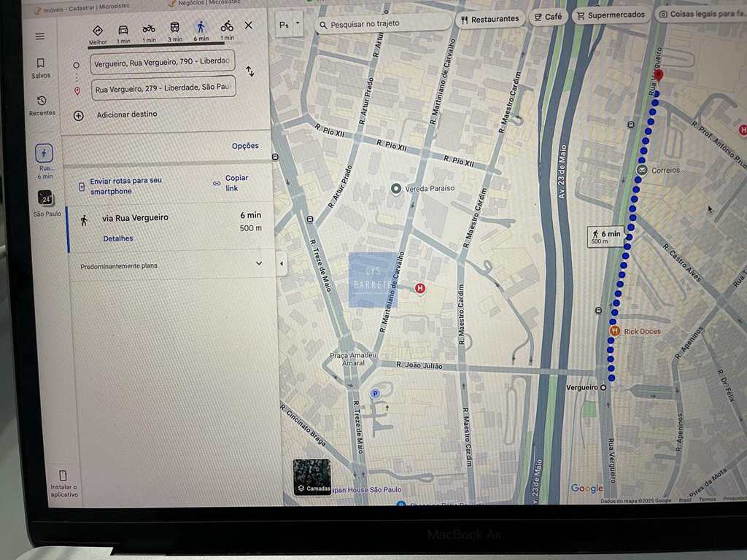Image resolution: width=747 pixels, height=560 pixels.
Task: Filter by Coisas legais para fazer
Action: (701, 14)
